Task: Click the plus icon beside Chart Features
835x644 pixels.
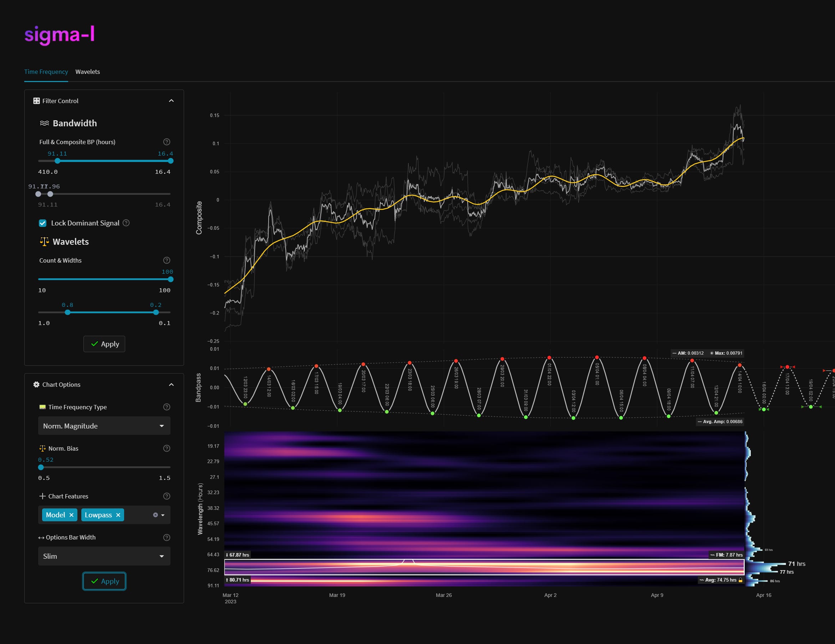Action: [42, 496]
